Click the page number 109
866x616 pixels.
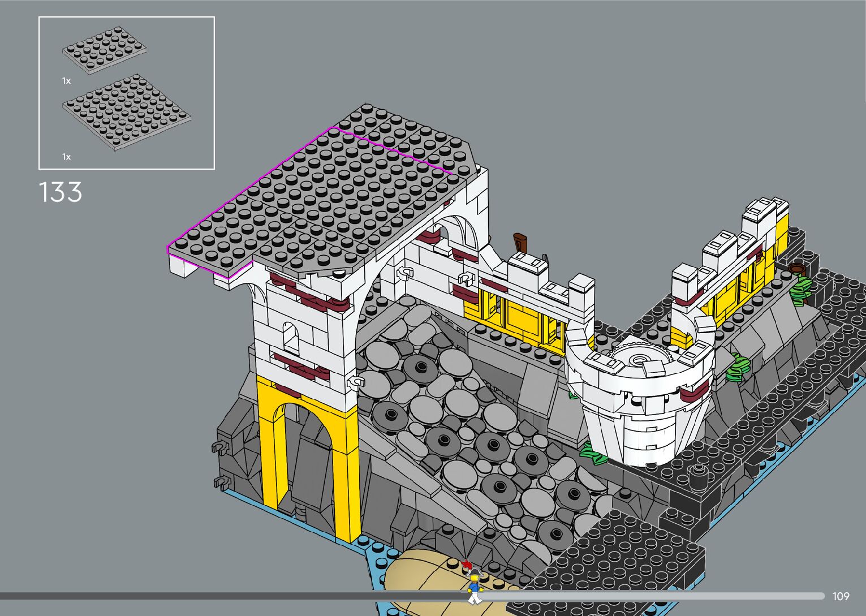841,596
